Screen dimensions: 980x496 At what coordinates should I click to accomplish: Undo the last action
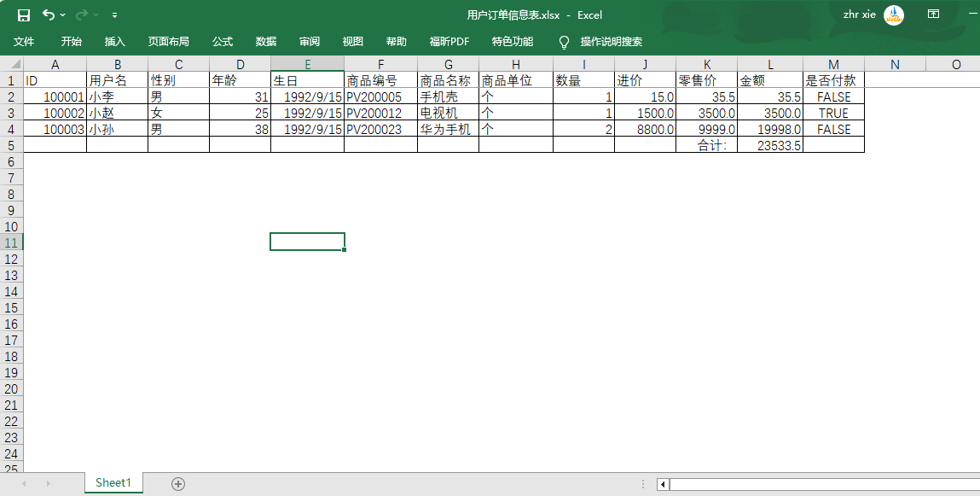tap(49, 15)
